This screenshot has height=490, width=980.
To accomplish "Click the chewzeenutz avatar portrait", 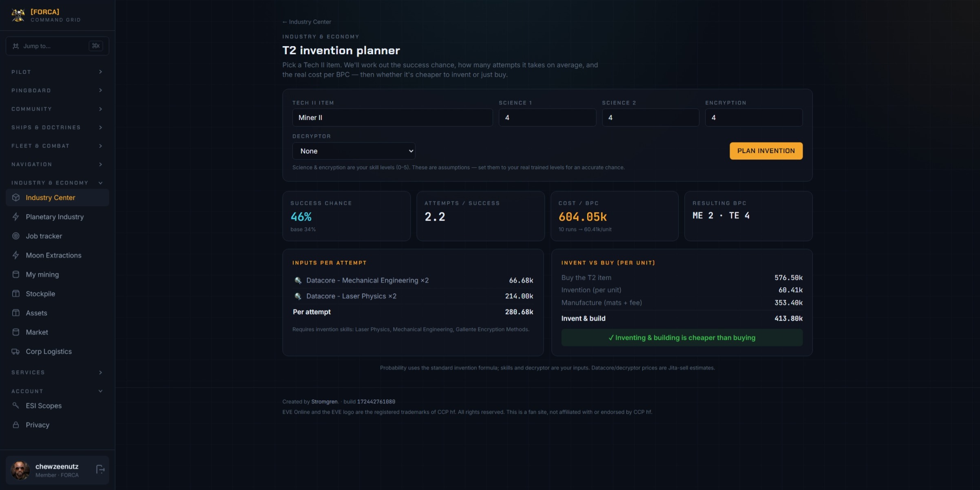I will [x=20, y=470].
